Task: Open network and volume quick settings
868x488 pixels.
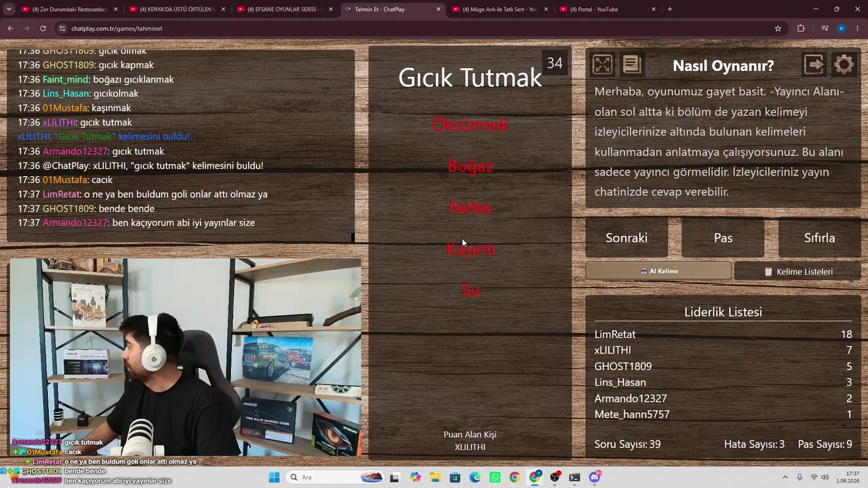Action: coord(821,477)
